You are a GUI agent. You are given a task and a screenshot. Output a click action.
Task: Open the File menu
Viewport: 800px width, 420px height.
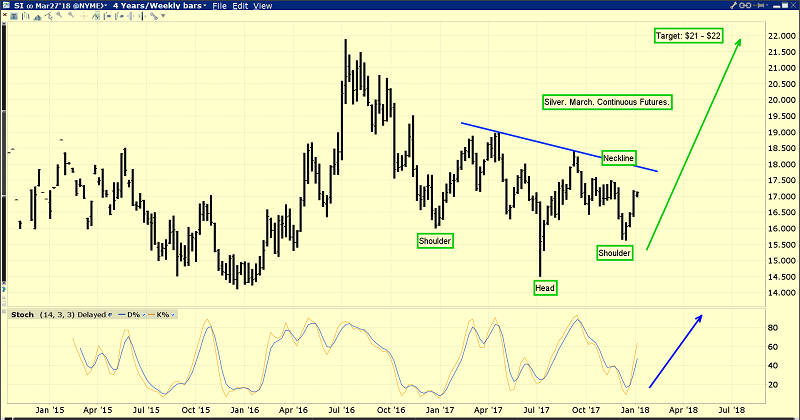[x=219, y=6]
